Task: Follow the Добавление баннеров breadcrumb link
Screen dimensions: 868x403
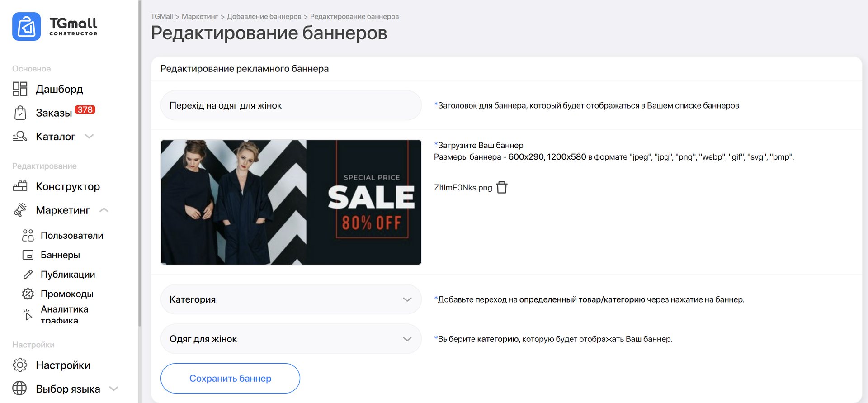Action: 264,17
